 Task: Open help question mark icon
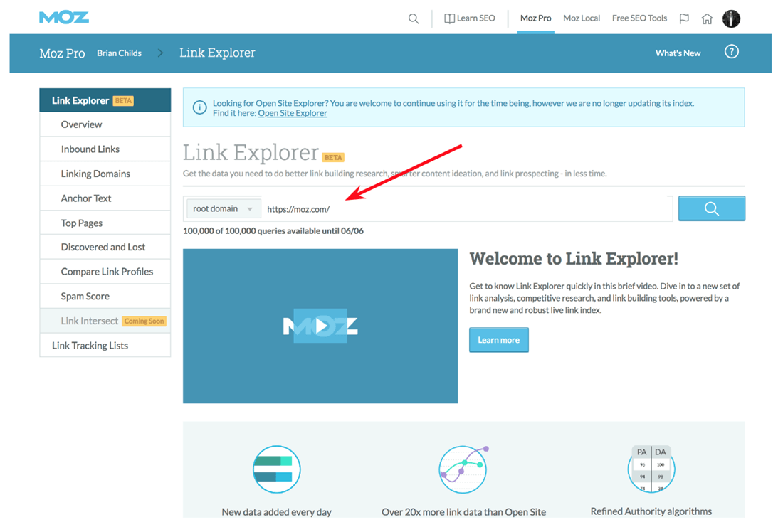click(732, 51)
